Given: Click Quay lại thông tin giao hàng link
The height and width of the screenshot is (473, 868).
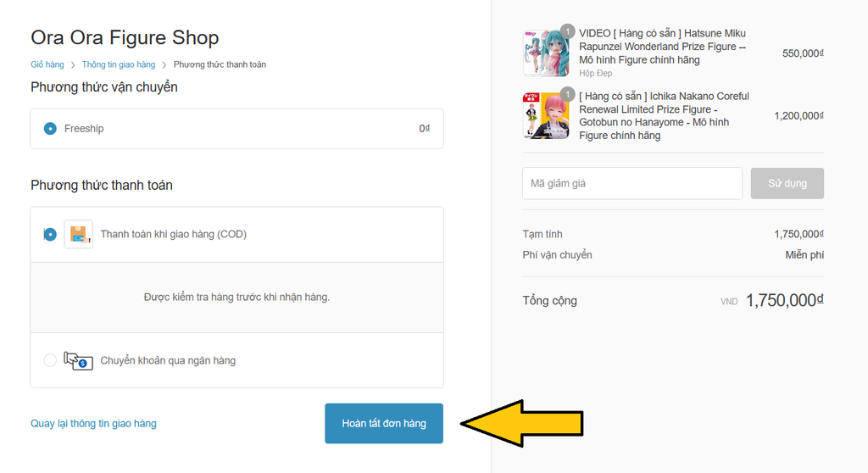Looking at the screenshot, I should pyautogui.click(x=93, y=423).
